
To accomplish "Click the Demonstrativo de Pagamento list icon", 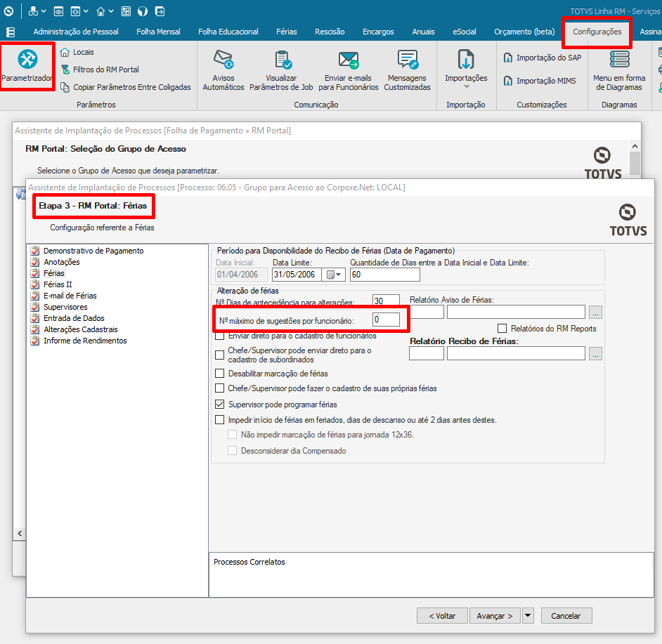I will (35, 251).
